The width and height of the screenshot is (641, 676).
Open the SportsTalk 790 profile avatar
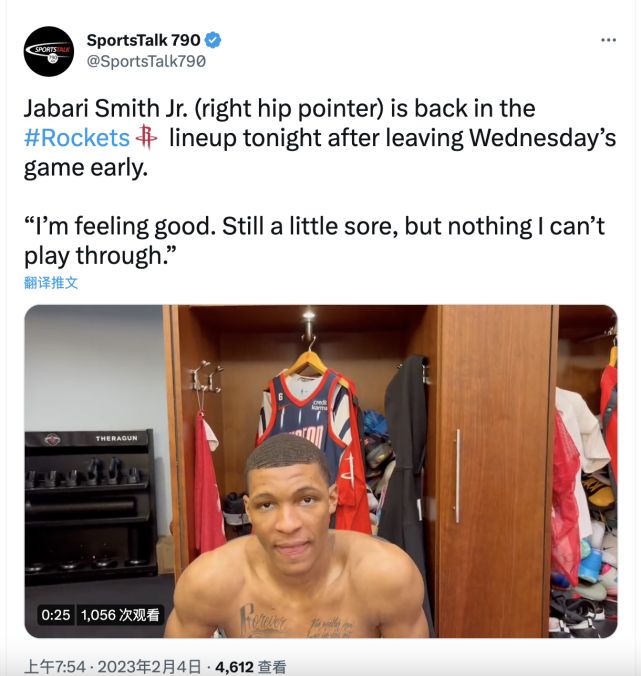pyautogui.click(x=49, y=51)
